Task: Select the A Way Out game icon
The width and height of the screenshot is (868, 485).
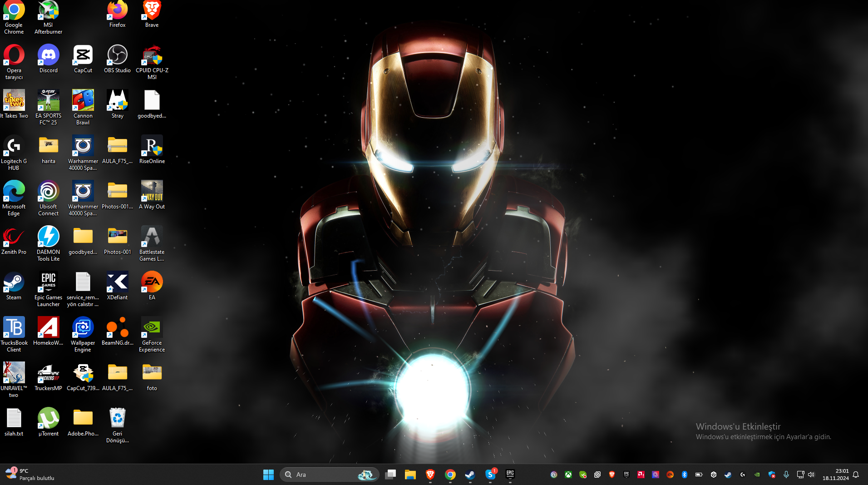Action: point(152,195)
